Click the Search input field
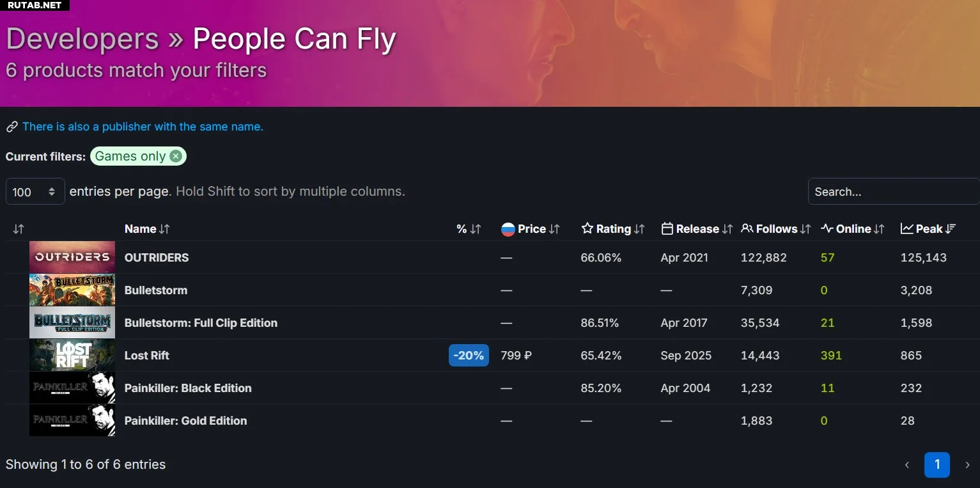The width and height of the screenshot is (980, 488). tap(892, 191)
